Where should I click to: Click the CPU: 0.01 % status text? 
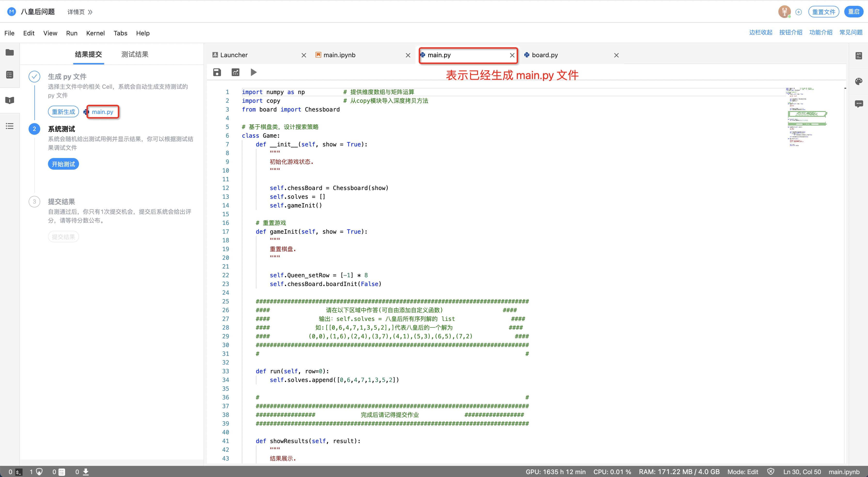click(x=612, y=472)
